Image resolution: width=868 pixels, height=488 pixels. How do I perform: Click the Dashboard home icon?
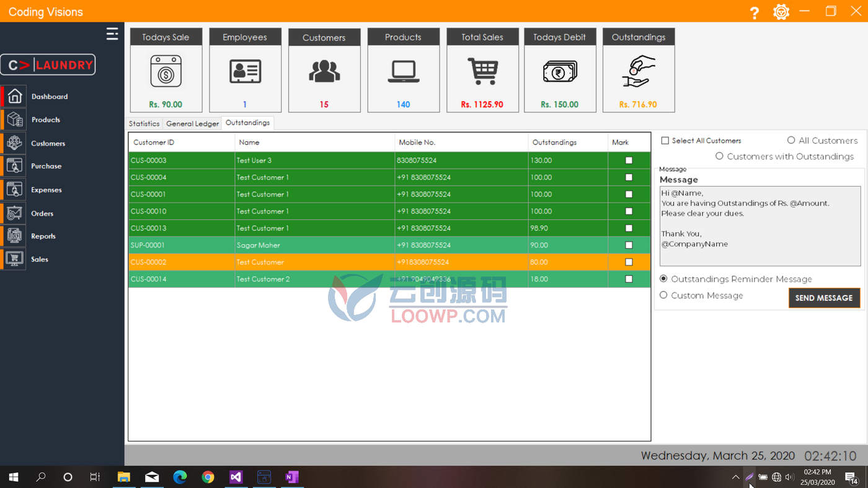[15, 96]
